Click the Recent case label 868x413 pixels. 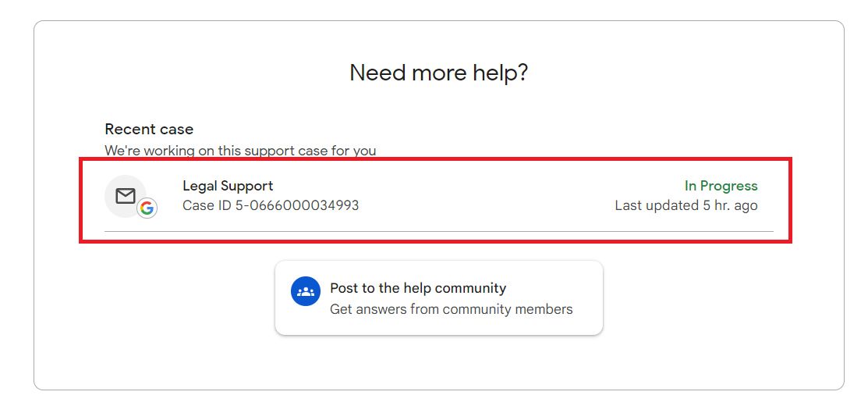(x=149, y=130)
